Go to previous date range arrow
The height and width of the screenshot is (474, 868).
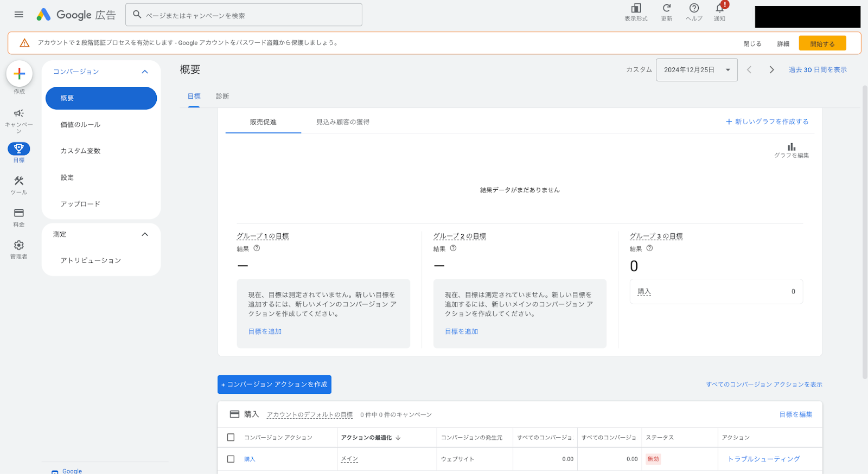(x=749, y=70)
